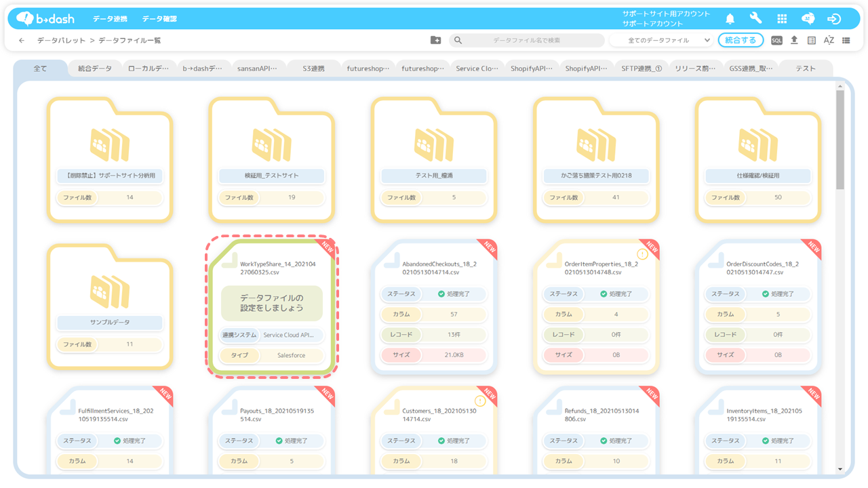Open InventoryItems_18 data file card title
Viewport: 868px width, 488px height.
[x=764, y=415]
